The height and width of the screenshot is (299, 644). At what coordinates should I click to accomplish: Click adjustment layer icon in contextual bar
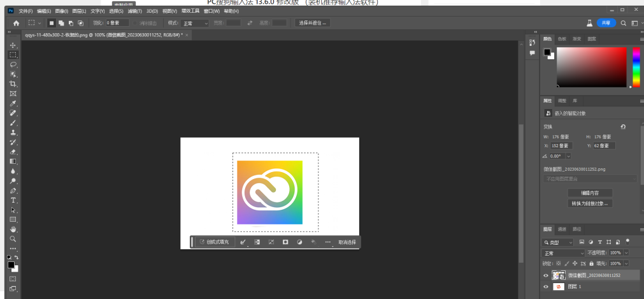pyautogui.click(x=299, y=242)
